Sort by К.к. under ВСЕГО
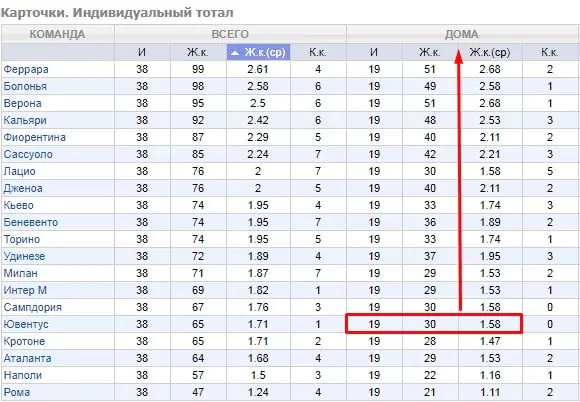 tap(318, 52)
